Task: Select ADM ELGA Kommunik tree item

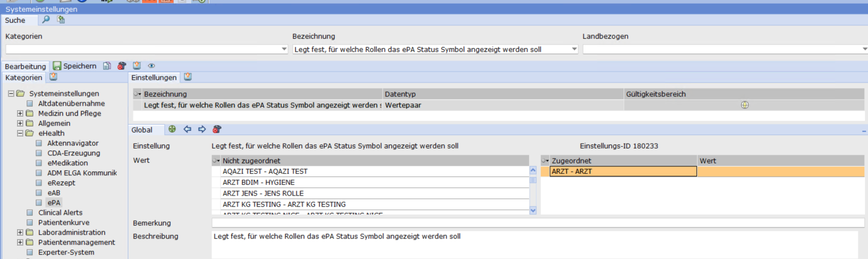Action: click(81, 173)
